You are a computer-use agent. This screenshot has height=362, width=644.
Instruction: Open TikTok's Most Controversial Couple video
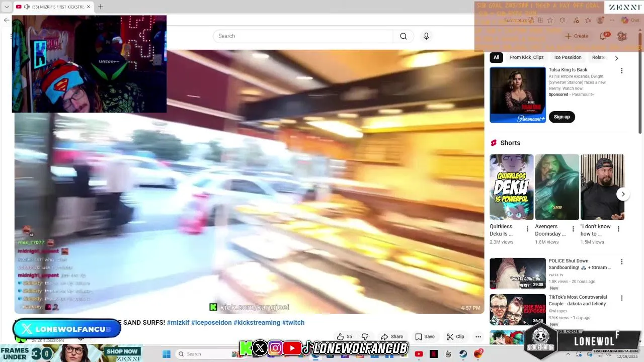[x=517, y=310]
